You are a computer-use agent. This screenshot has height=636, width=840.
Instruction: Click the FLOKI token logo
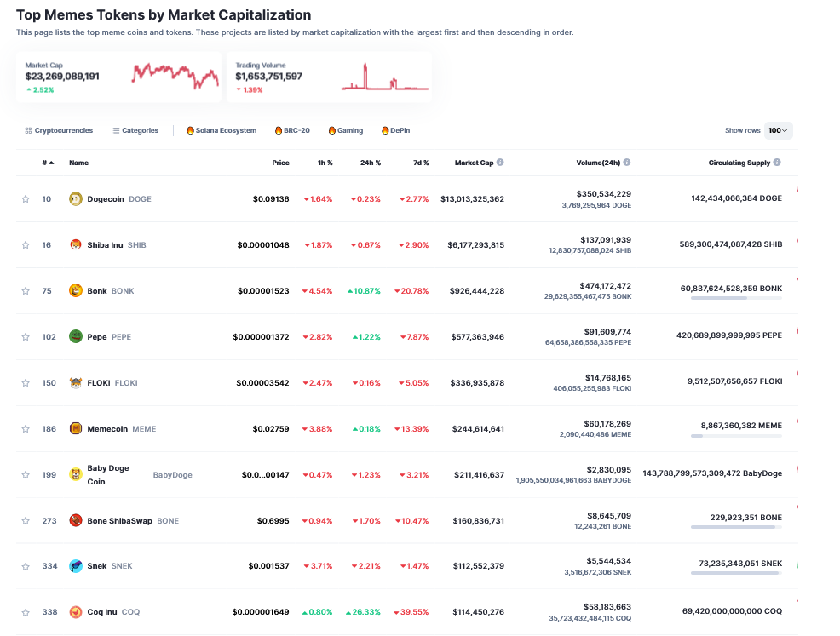[x=75, y=382]
